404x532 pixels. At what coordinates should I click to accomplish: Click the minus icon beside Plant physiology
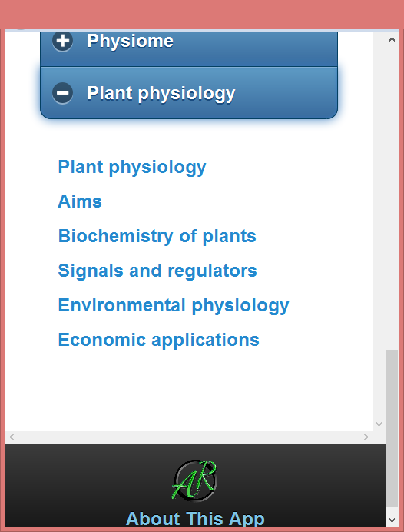point(62,92)
